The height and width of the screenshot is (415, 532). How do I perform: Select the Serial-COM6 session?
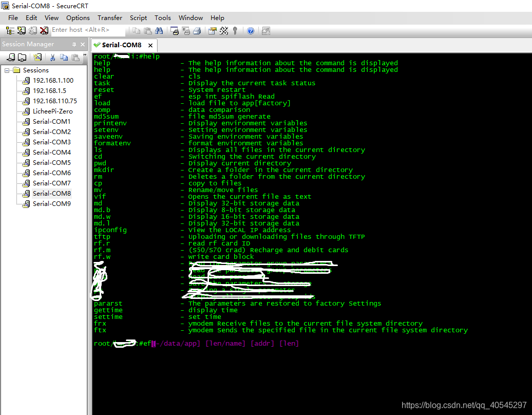click(51, 173)
